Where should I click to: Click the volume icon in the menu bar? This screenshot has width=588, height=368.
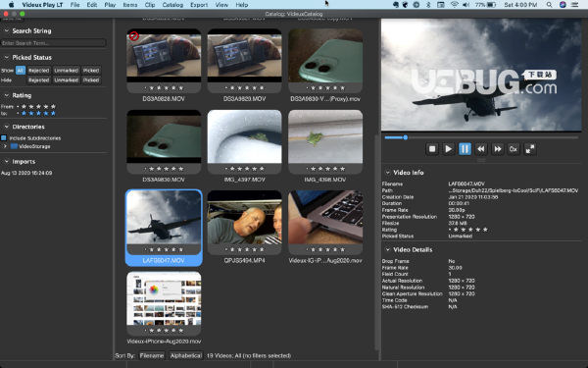pos(466,5)
